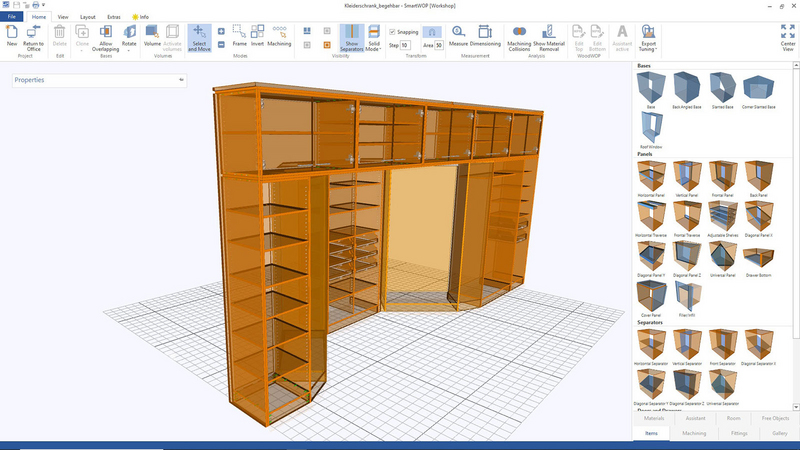Click the Step value input field

[405, 45]
